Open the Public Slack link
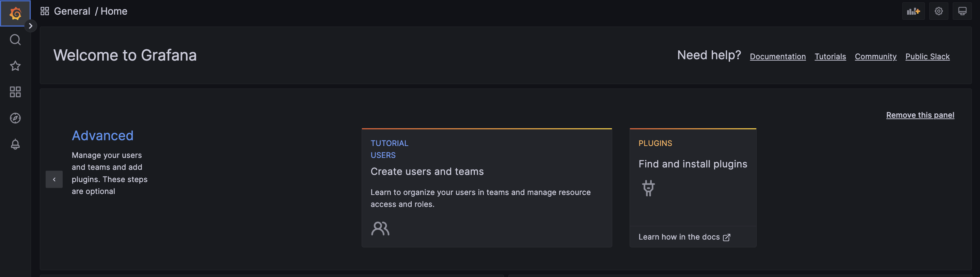 coord(927,56)
